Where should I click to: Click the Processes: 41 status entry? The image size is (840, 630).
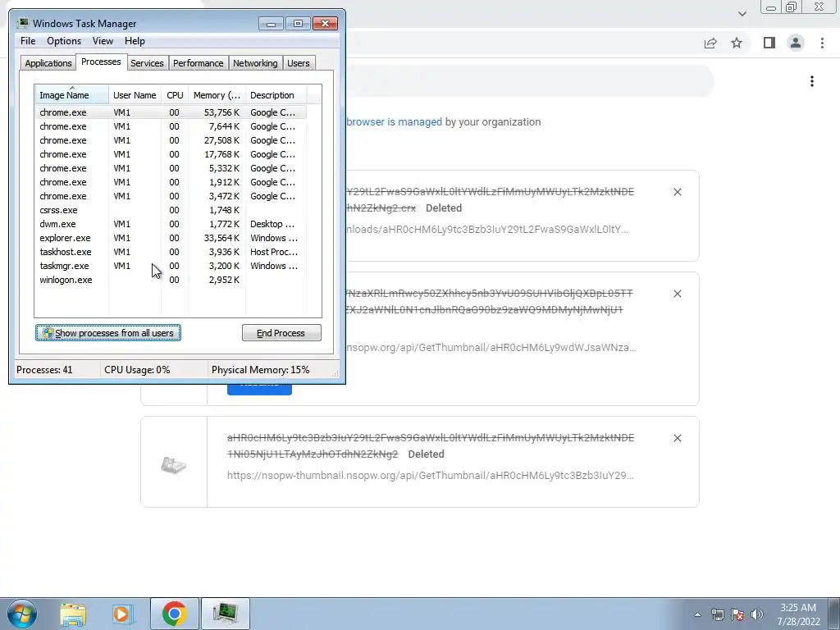(x=44, y=370)
